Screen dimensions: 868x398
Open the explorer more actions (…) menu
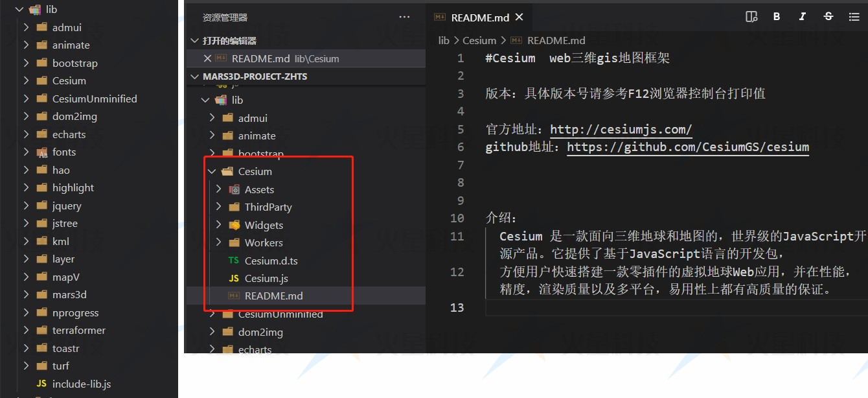404,18
